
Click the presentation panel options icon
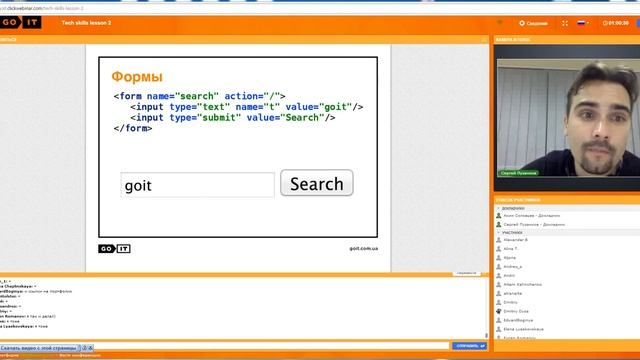click(x=484, y=40)
